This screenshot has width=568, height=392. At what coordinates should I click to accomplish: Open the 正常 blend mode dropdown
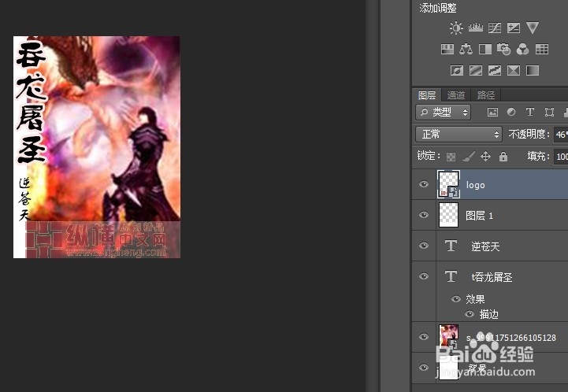[x=458, y=135]
